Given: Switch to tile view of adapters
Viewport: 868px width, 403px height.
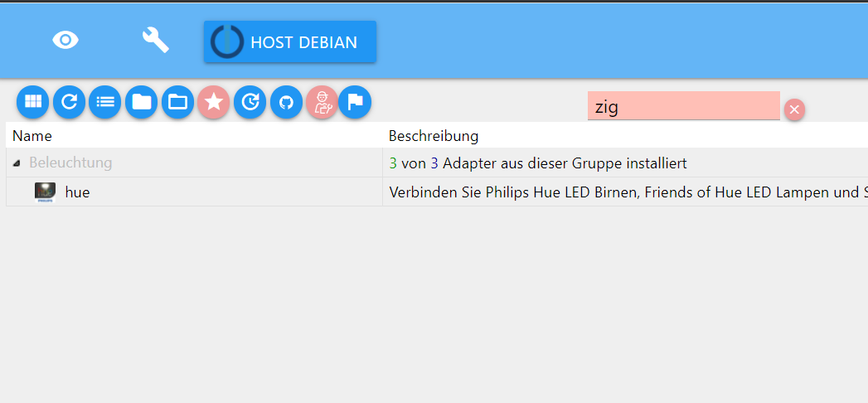Looking at the screenshot, I should (32, 102).
